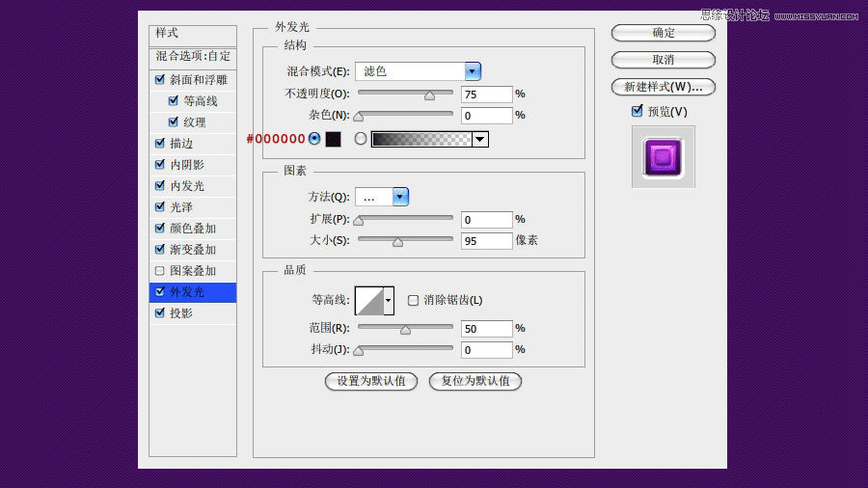Image resolution: width=868 pixels, height=488 pixels.
Task: Select the gradient radio button
Action: coord(361,138)
